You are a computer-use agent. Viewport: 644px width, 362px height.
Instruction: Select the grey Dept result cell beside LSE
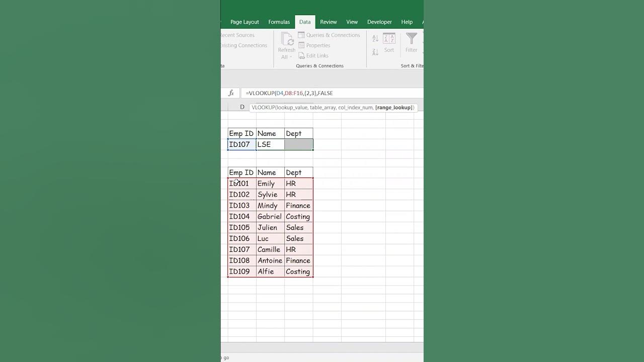pyautogui.click(x=298, y=144)
